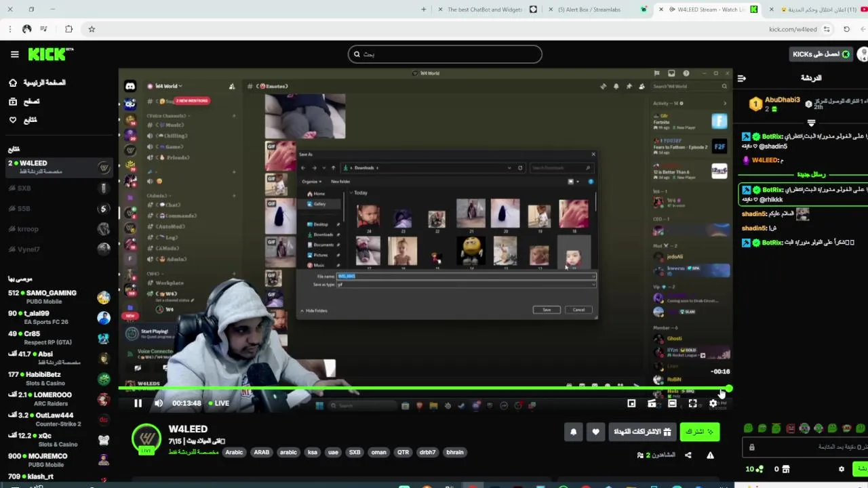Open the Following heart sidebar item
The image size is (868, 488).
[23, 120]
